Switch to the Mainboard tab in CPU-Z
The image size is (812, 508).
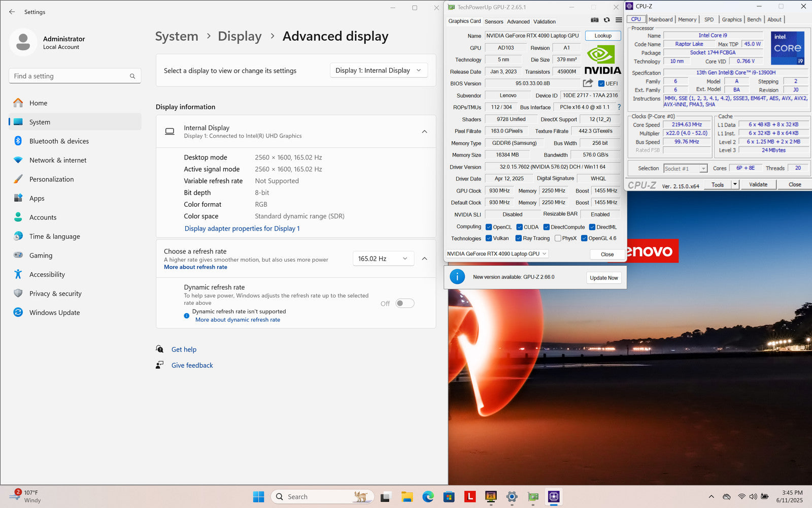coord(660,19)
